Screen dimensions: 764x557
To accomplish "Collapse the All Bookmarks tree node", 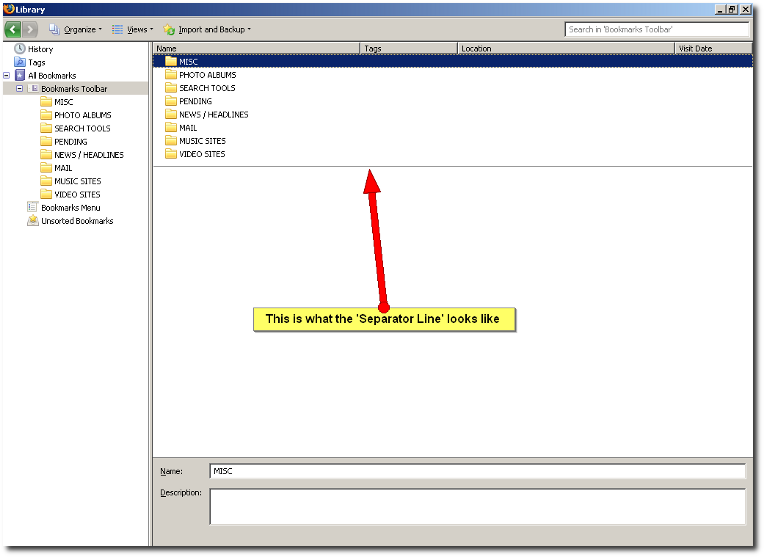I will (6, 76).
